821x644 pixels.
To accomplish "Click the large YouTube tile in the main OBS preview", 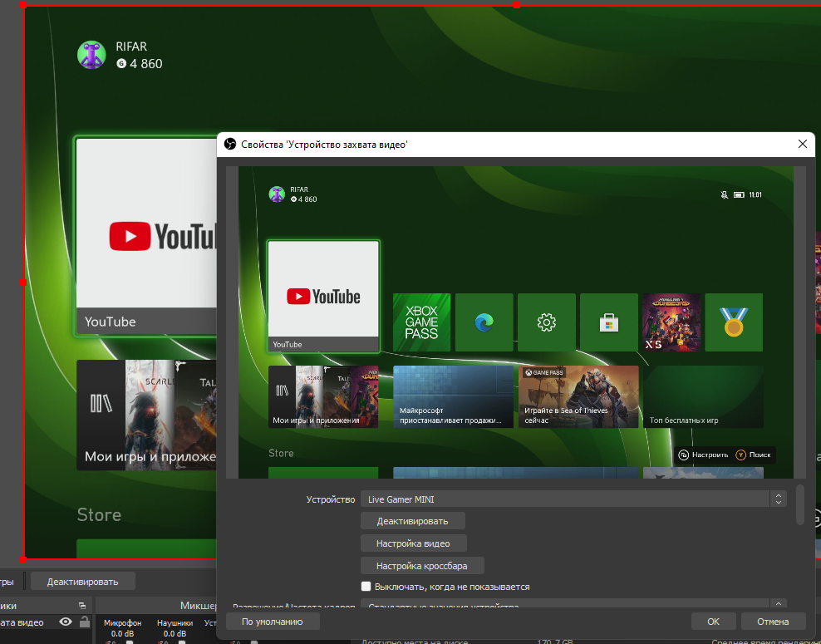I will (x=146, y=237).
